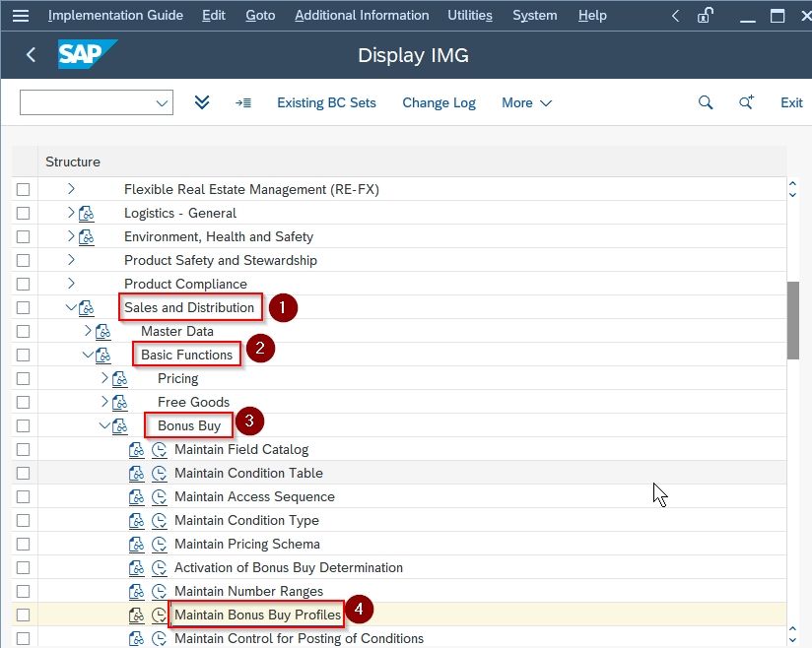
Task: Click the title bar left chevron icon
Action: [x=675, y=16]
